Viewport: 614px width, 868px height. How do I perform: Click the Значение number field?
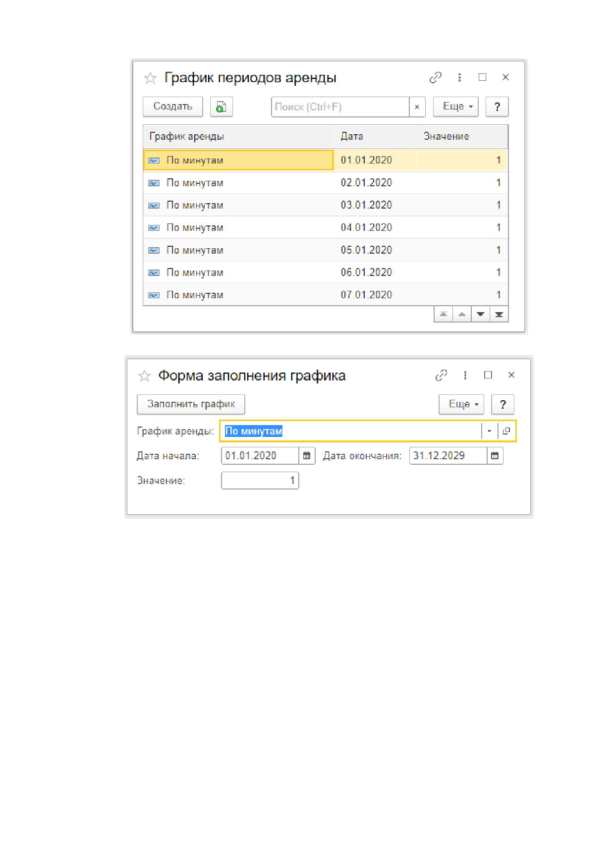(260, 481)
